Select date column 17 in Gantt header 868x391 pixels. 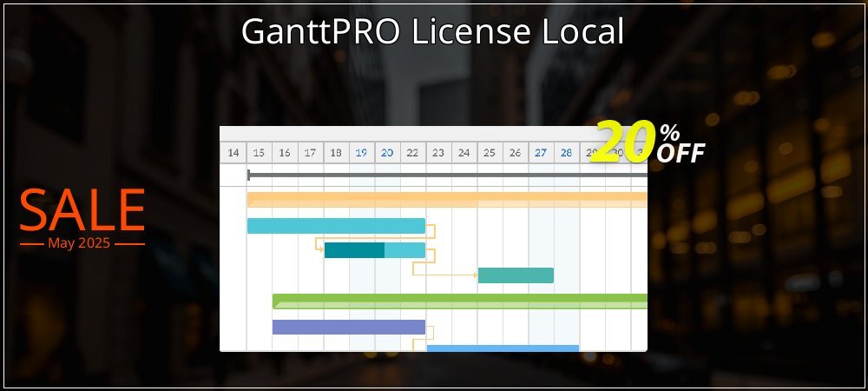pos(310,153)
